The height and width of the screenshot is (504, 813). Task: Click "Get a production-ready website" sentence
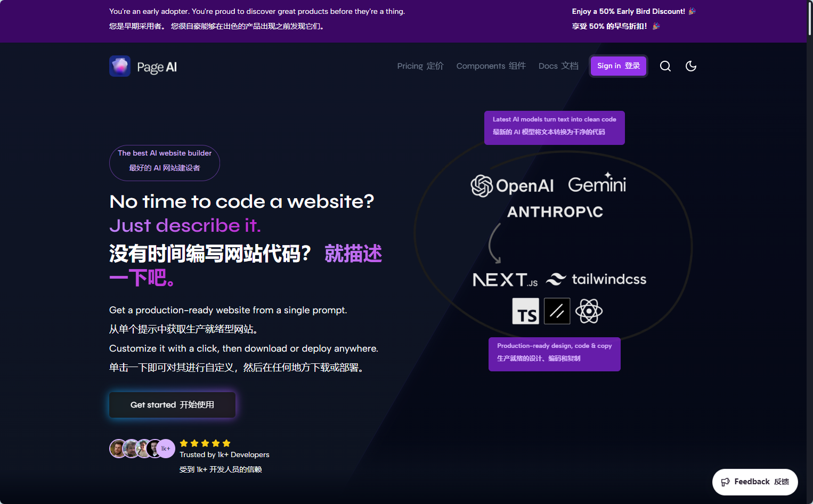click(228, 310)
